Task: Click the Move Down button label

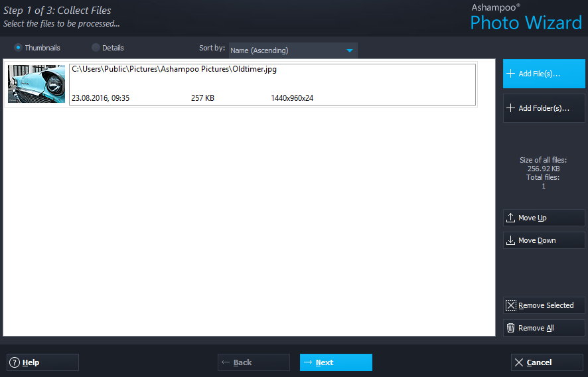Action: pyautogui.click(x=537, y=240)
